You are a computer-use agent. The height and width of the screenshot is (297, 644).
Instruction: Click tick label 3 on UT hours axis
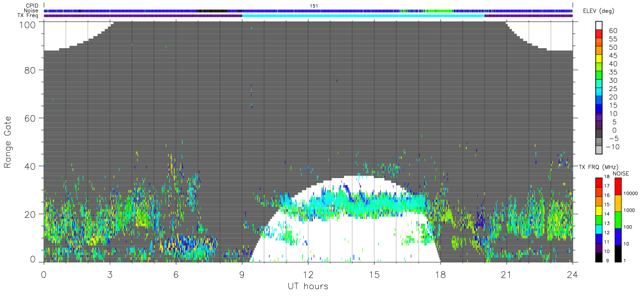(x=110, y=274)
